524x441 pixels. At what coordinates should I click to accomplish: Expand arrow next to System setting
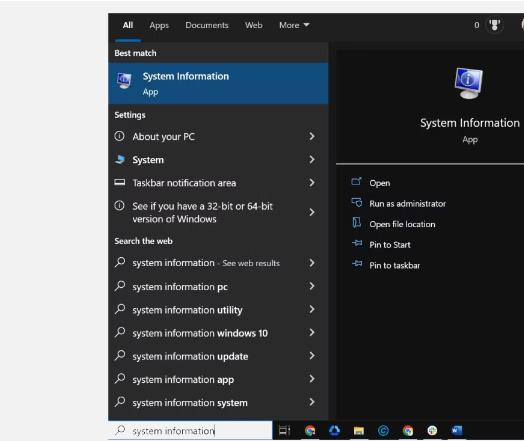[x=311, y=159]
